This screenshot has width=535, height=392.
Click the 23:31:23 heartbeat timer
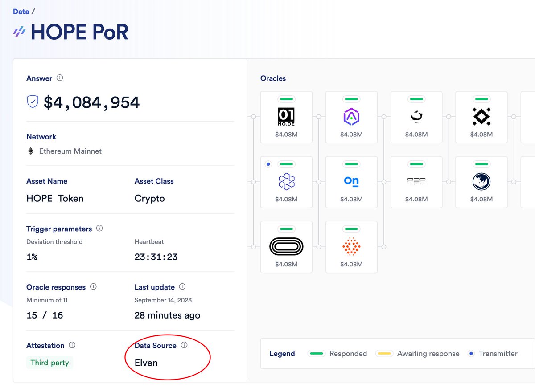pyautogui.click(x=156, y=257)
